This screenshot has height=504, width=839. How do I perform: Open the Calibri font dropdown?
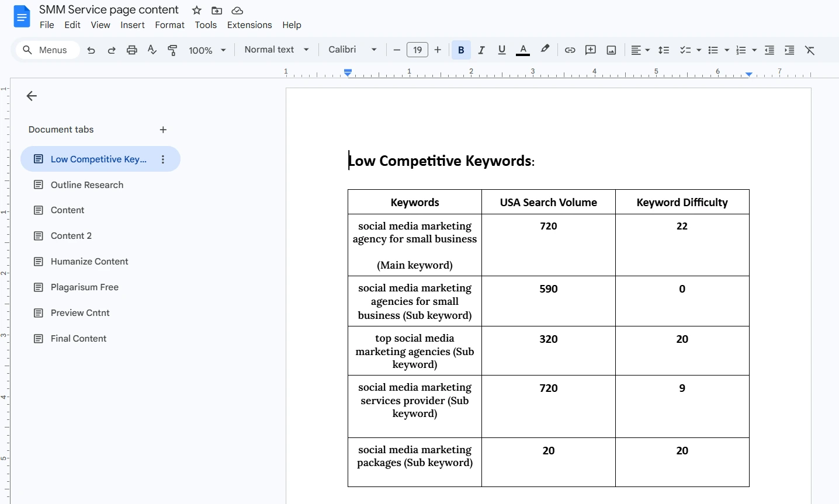click(x=352, y=50)
